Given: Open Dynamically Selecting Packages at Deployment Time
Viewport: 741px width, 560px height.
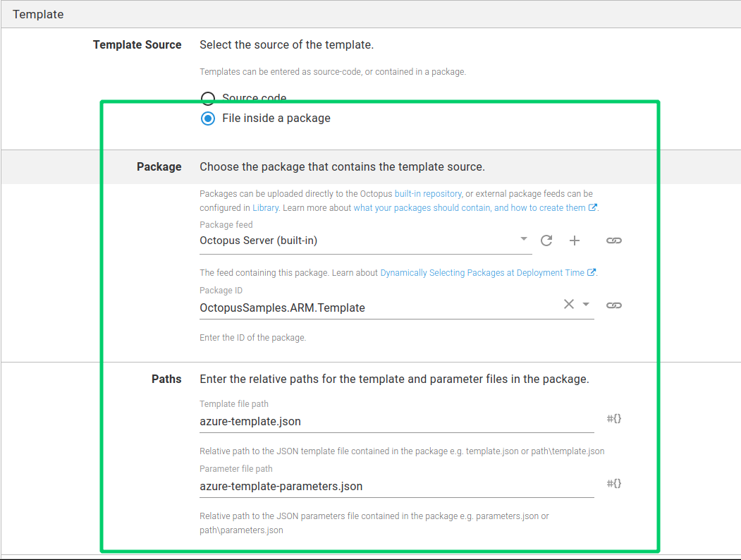Looking at the screenshot, I should click(x=482, y=273).
